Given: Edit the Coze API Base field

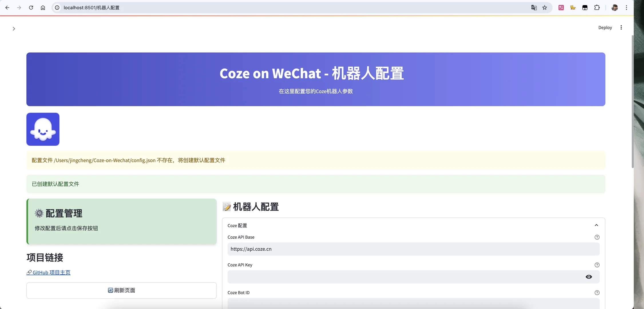Looking at the screenshot, I should pos(413,249).
